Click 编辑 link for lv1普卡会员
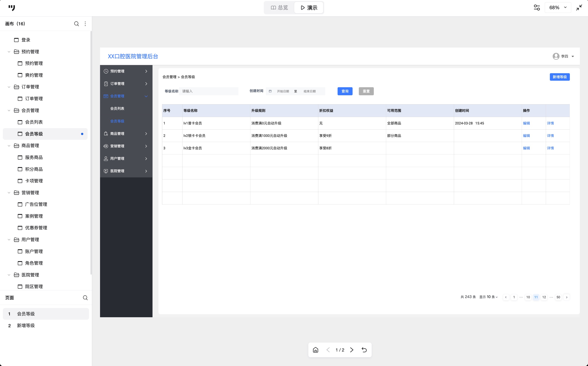Viewport: 588px width, 366px height. click(526, 123)
